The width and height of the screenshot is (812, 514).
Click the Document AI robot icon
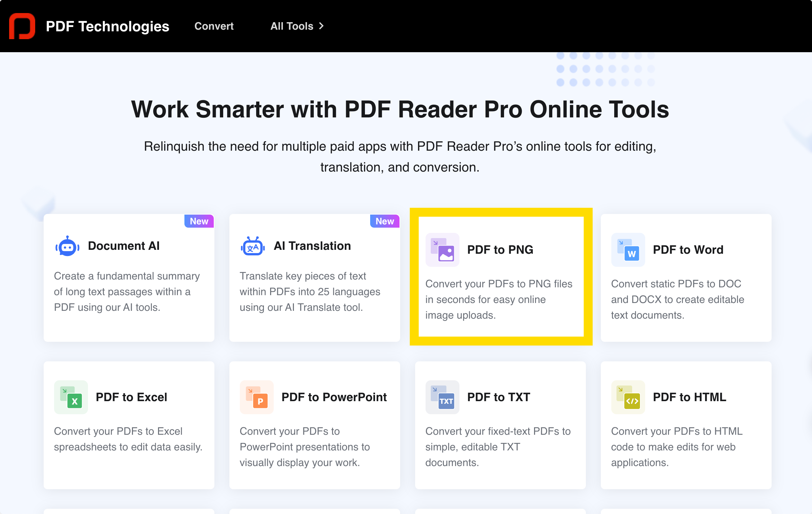point(67,246)
